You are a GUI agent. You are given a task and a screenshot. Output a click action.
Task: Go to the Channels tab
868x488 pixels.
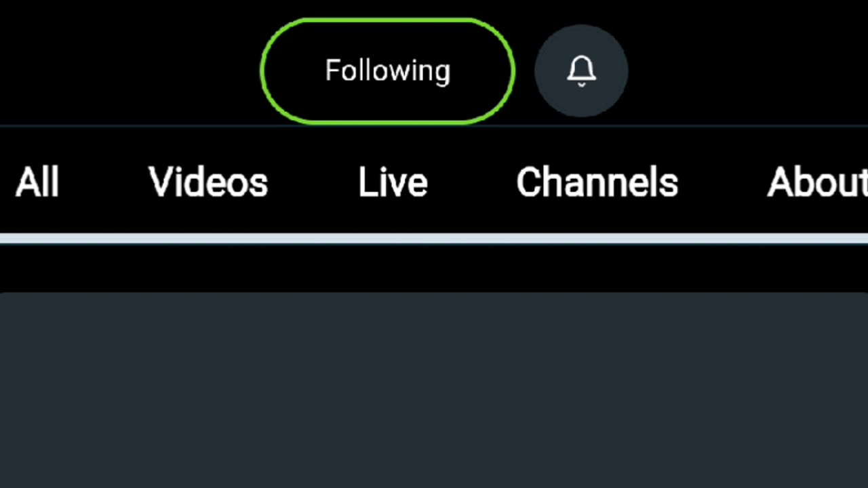pos(597,182)
